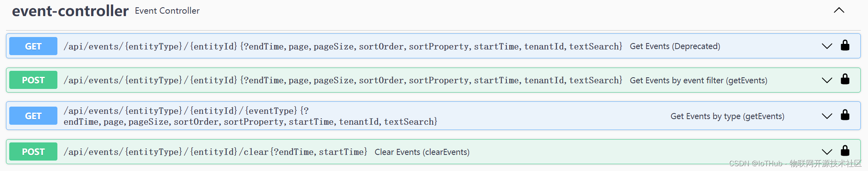Click the POST badge for Clear Events
The width and height of the screenshot is (868, 171).
click(33, 152)
